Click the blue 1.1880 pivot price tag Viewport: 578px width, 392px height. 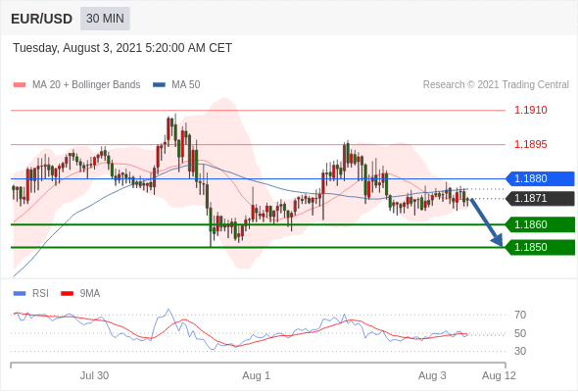(540, 179)
